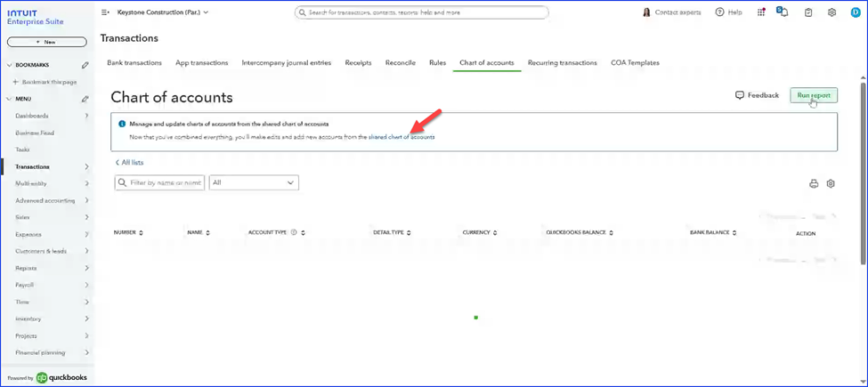Image resolution: width=868 pixels, height=387 pixels.
Task: Open table settings gear icon
Action: (x=831, y=184)
